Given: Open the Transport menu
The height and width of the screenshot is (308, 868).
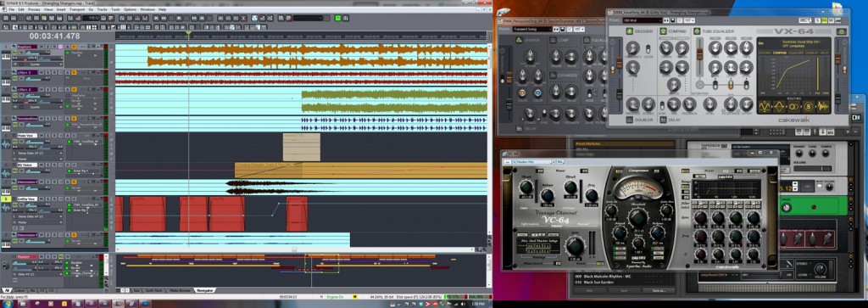Looking at the screenshot, I should [77, 9].
